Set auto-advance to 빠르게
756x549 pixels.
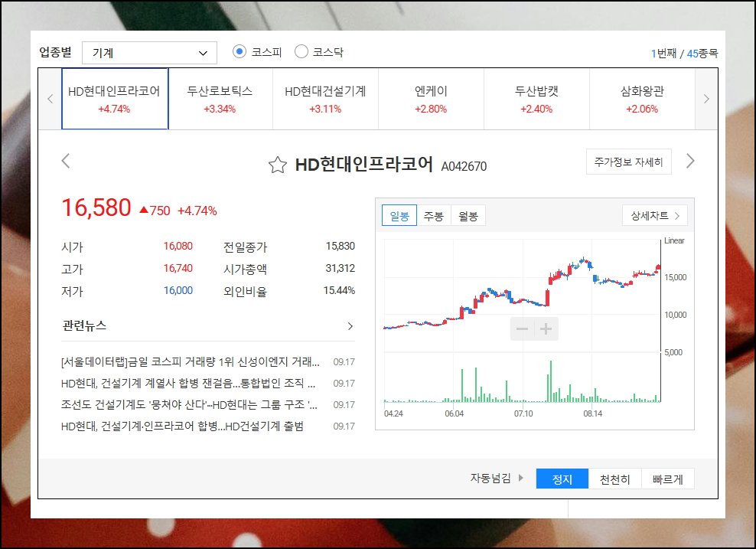668,479
